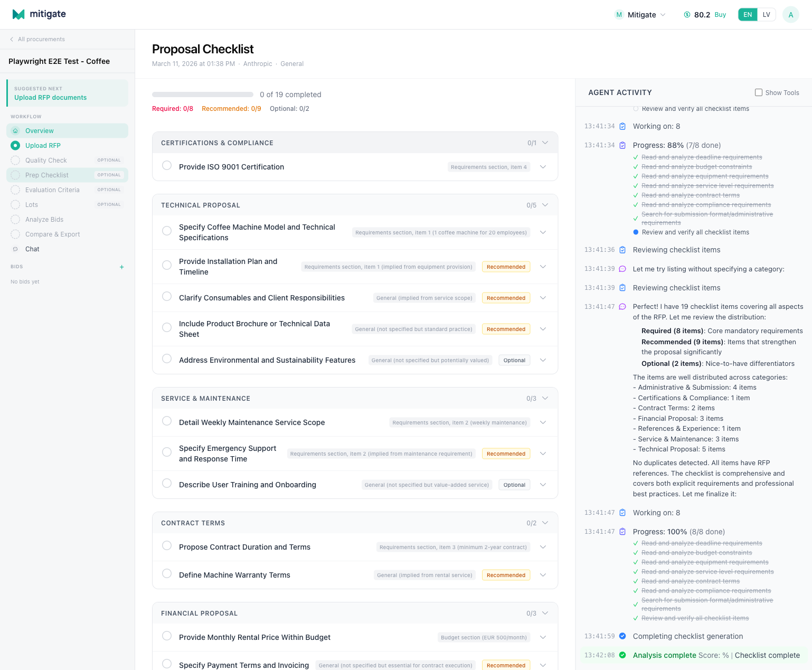Expand Address Environmental and Sustainability Features row
Viewport: 812px width, 670px height.
click(x=543, y=360)
